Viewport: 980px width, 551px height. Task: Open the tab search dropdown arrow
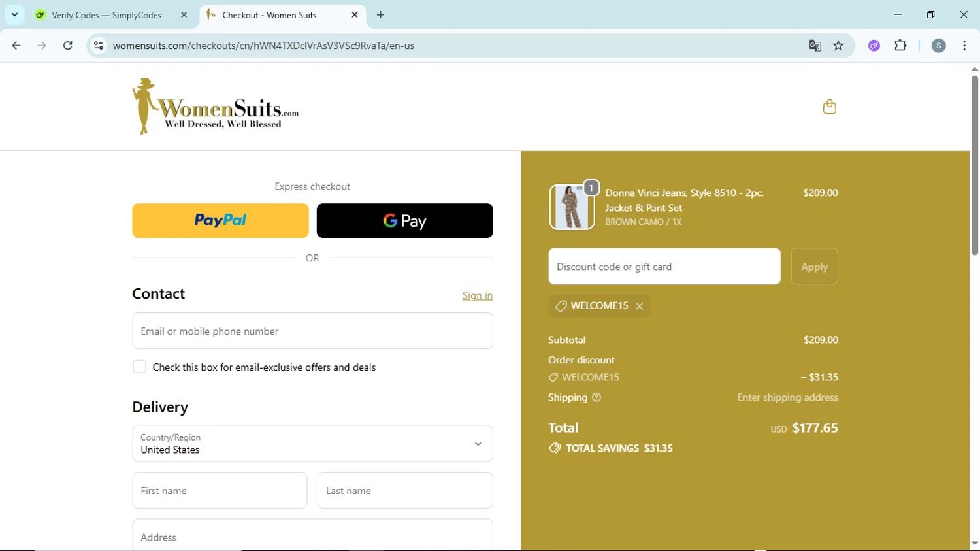click(14, 14)
